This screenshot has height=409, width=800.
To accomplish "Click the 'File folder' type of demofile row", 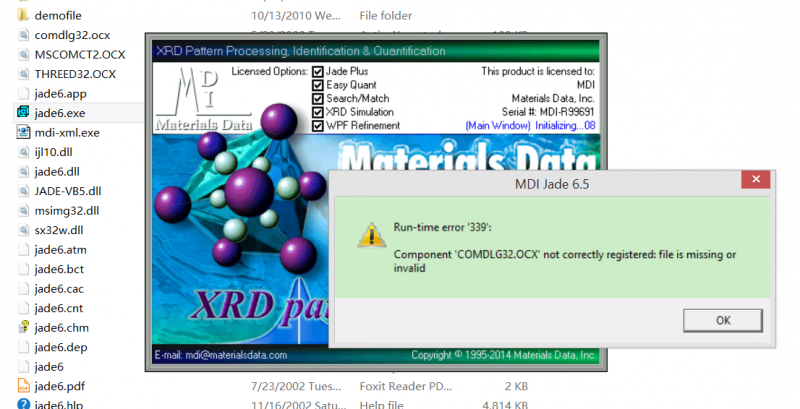I will (385, 16).
